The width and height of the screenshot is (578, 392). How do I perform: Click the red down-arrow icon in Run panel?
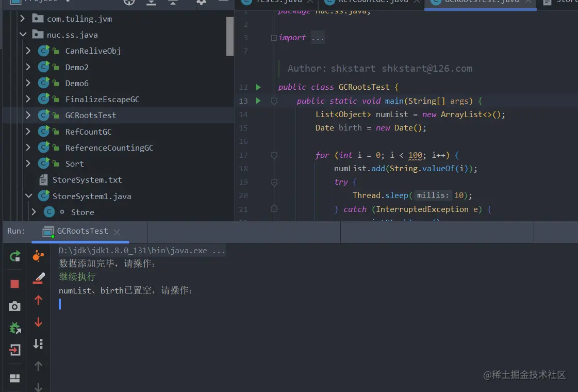click(38, 322)
